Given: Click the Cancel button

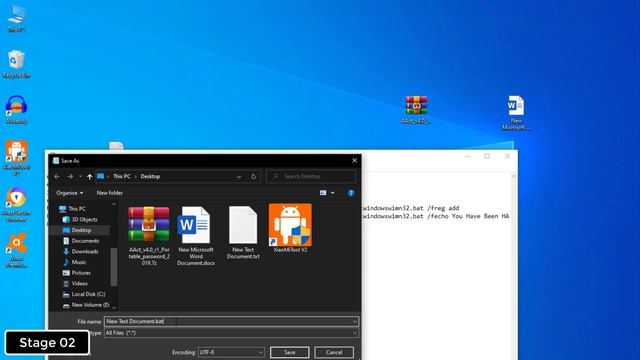Looking at the screenshot, I should coord(334,352).
